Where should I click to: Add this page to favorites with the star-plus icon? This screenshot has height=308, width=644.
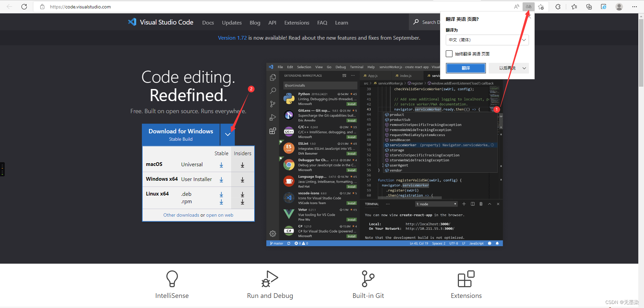[x=541, y=7]
